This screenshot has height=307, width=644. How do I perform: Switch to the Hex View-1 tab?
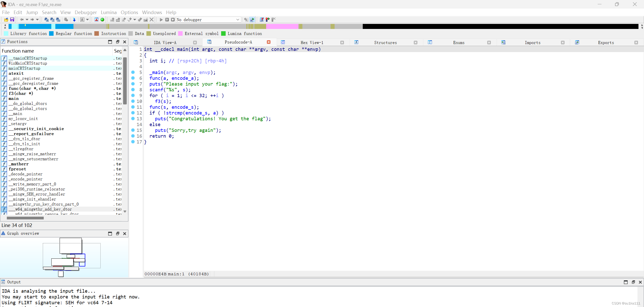click(312, 42)
